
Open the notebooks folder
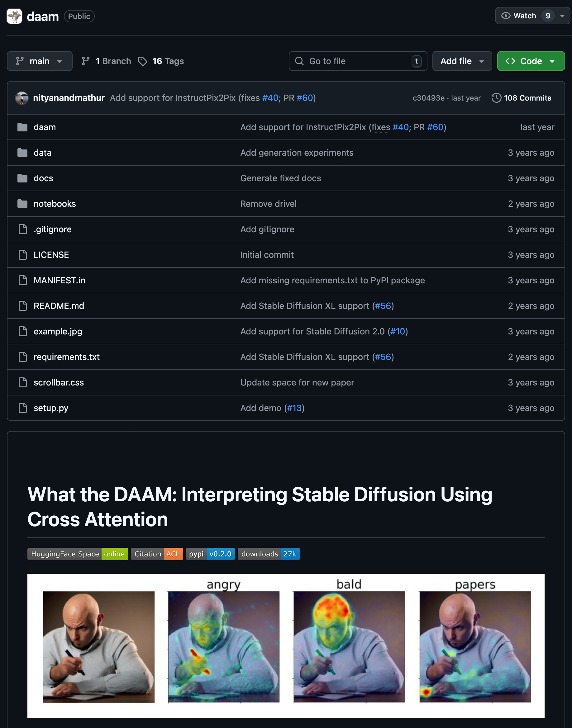[x=55, y=204]
